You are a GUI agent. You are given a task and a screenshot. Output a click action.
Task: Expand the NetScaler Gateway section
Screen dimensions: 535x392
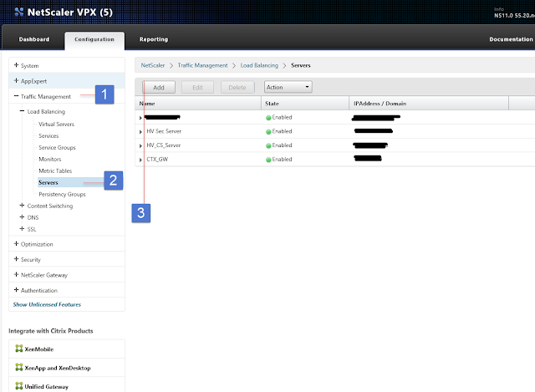[16, 274]
